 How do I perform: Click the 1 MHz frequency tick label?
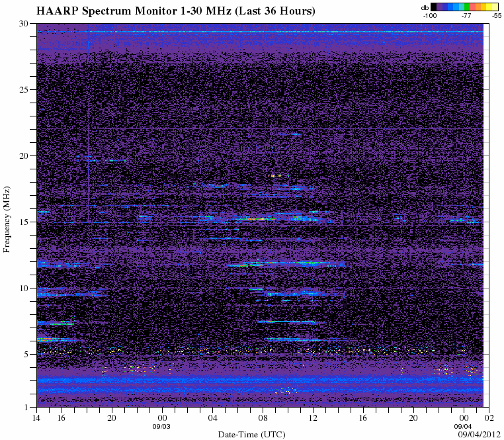26,407
